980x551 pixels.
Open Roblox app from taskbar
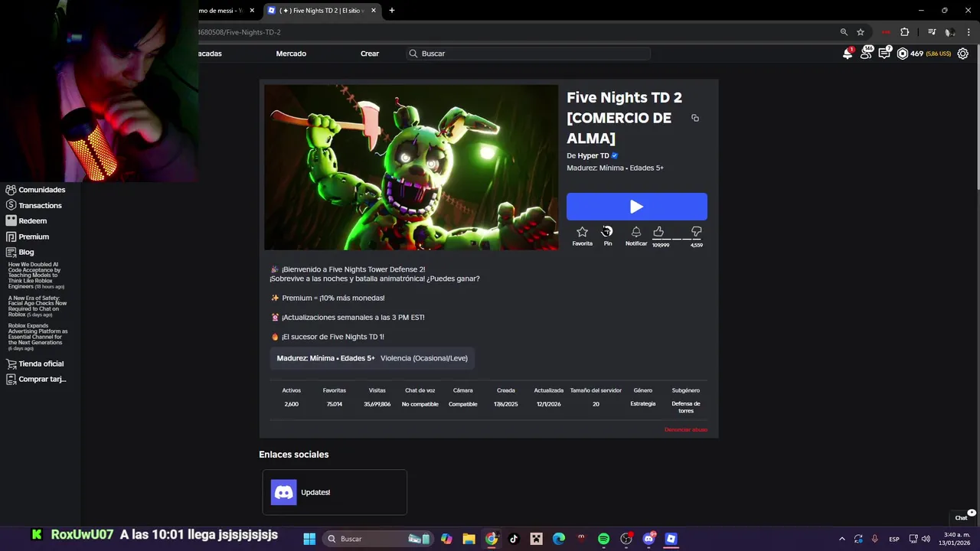pos(671,539)
